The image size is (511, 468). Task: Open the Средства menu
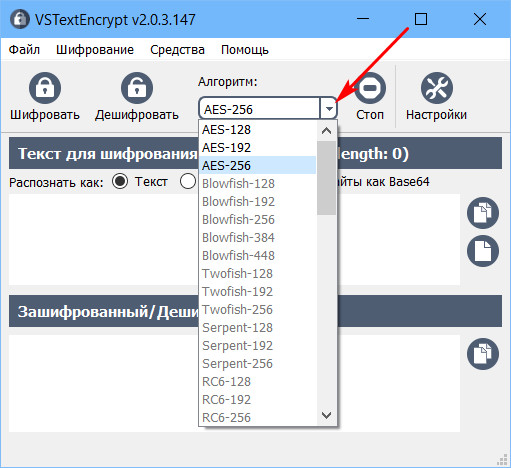(177, 50)
